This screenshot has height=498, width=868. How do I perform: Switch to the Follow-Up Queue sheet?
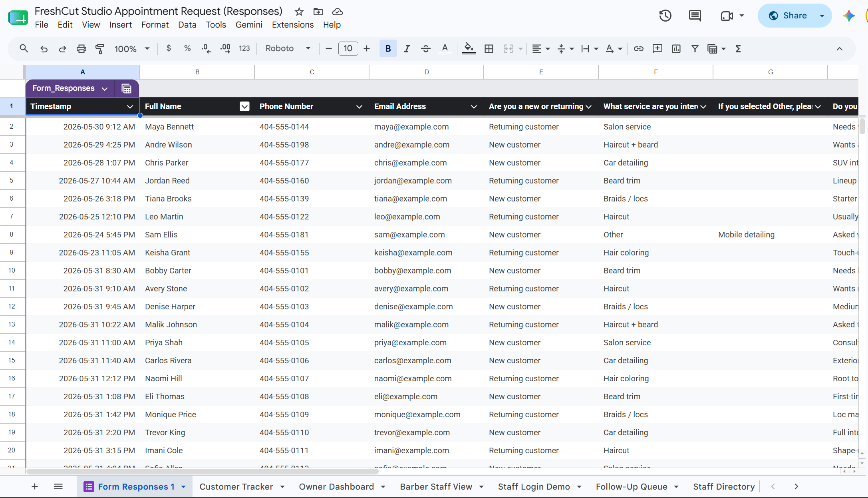point(632,487)
